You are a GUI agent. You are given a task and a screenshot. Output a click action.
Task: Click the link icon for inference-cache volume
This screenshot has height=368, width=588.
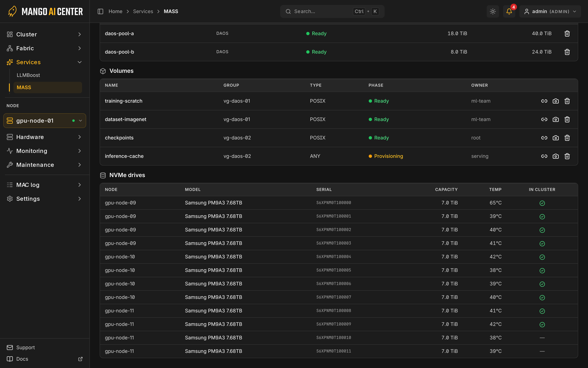(544, 156)
